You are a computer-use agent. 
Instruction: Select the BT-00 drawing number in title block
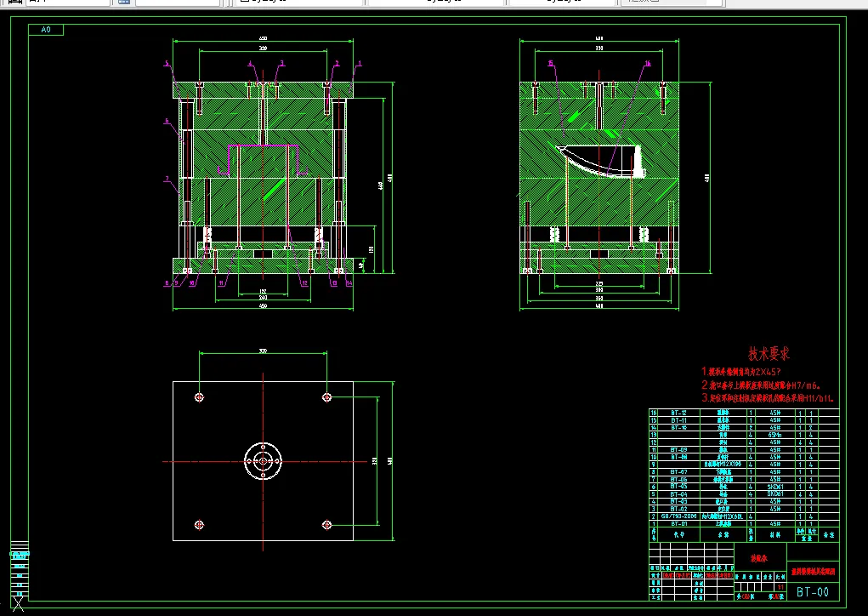812,591
